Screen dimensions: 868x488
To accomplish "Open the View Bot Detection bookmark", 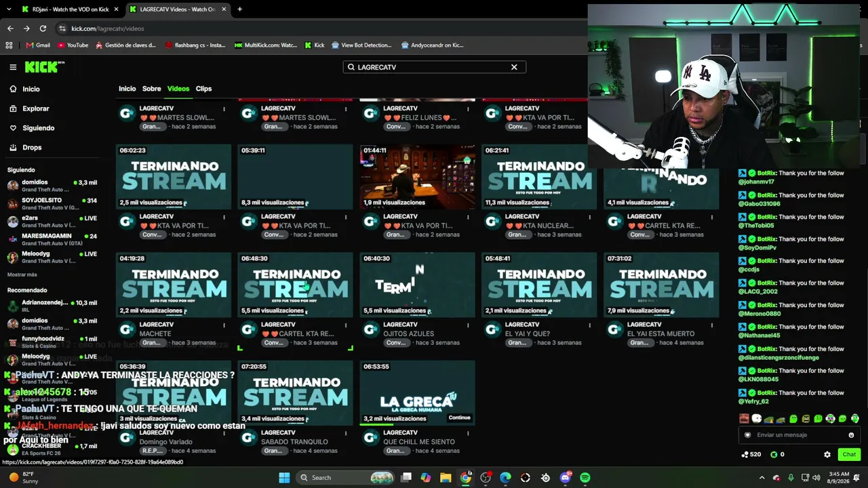I will [361, 45].
